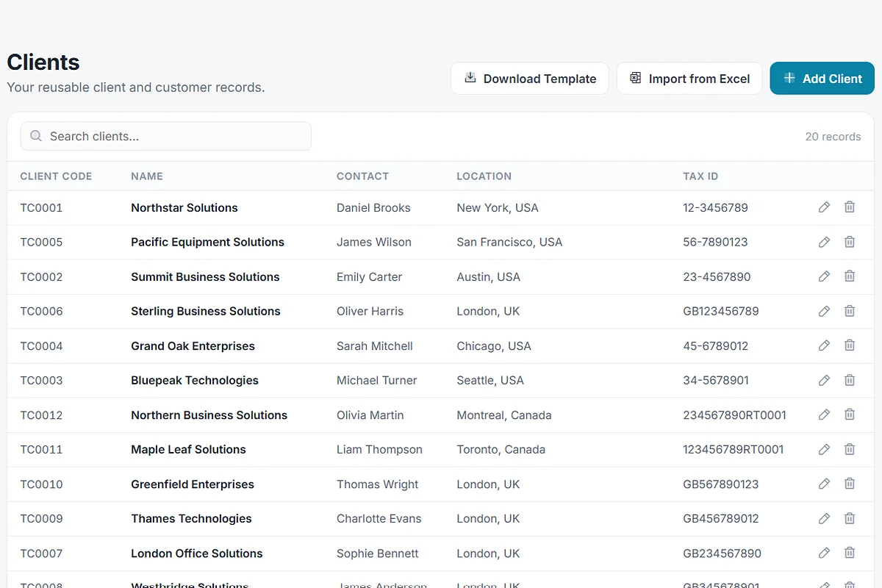Click tax ID GB567890123
Screen dimensions: 882x588
[721, 484]
